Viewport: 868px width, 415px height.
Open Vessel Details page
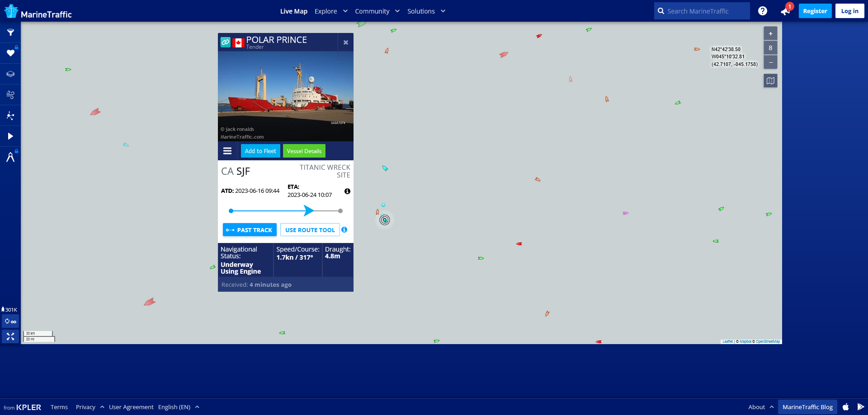click(304, 151)
